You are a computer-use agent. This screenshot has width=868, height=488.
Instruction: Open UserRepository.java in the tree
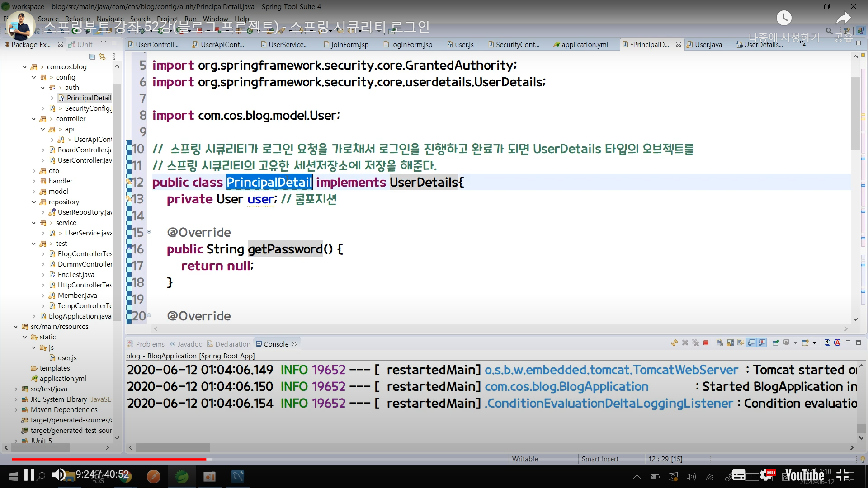[84, 212]
